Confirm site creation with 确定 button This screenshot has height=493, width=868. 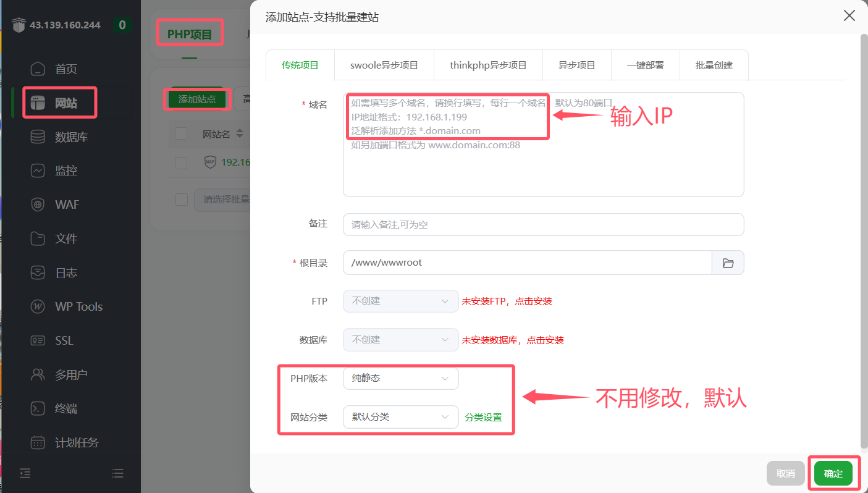click(x=833, y=473)
